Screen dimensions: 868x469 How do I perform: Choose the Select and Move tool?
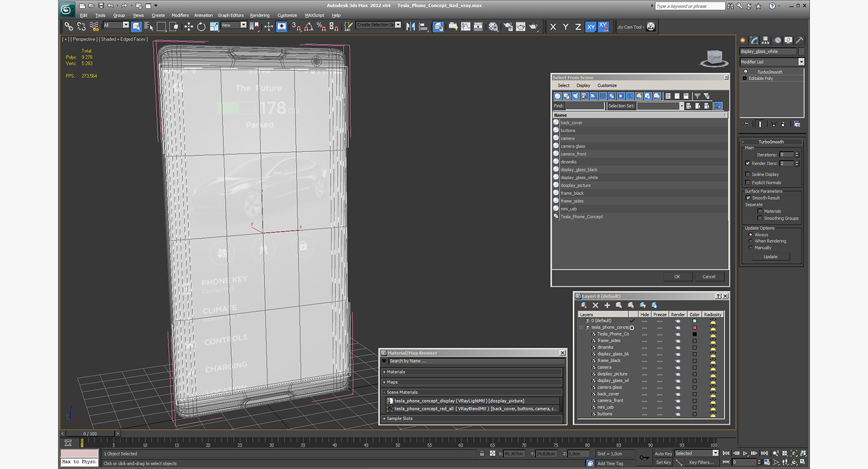(188, 26)
